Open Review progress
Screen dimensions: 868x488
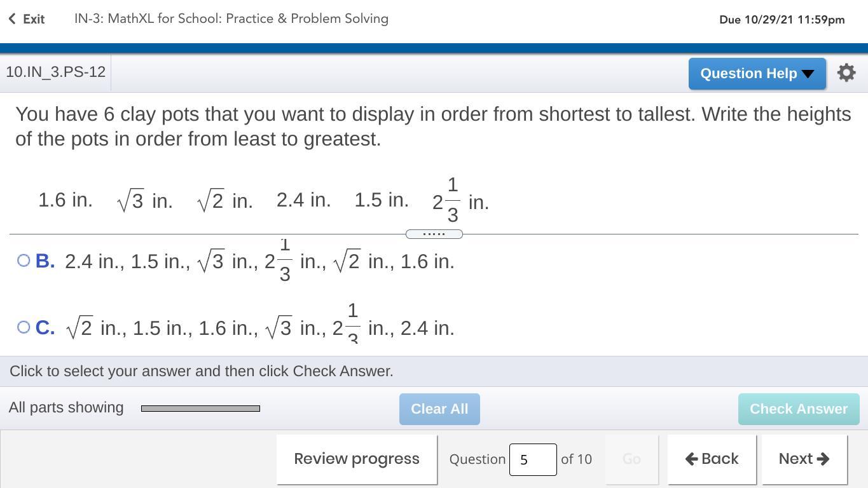[x=356, y=459]
